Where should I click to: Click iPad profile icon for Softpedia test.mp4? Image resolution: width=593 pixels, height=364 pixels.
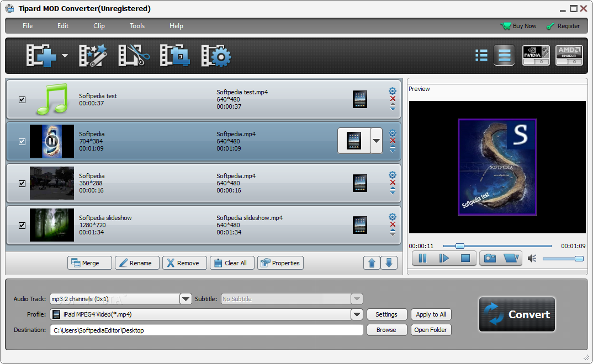(x=359, y=99)
